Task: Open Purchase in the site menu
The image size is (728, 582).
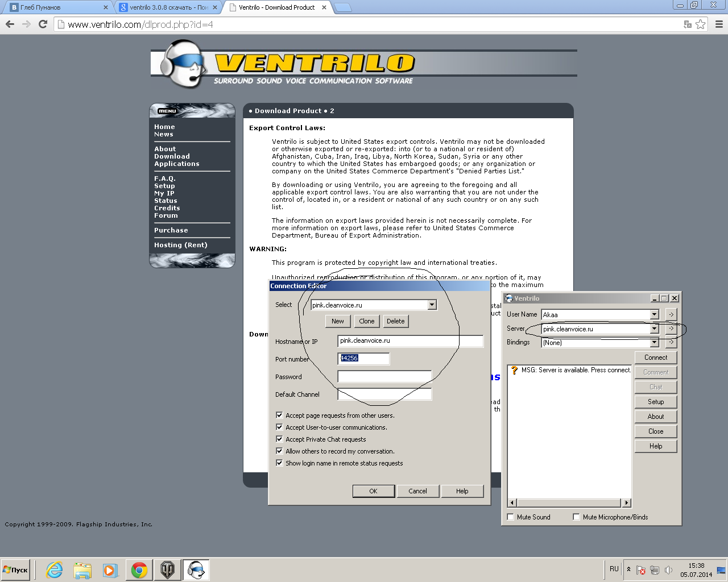Action: pos(171,230)
